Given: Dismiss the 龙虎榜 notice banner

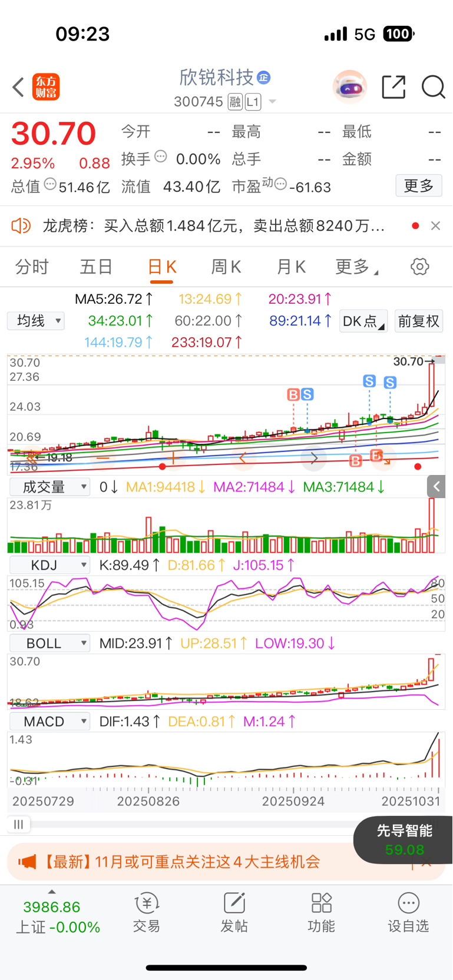Looking at the screenshot, I should pos(435,225).
